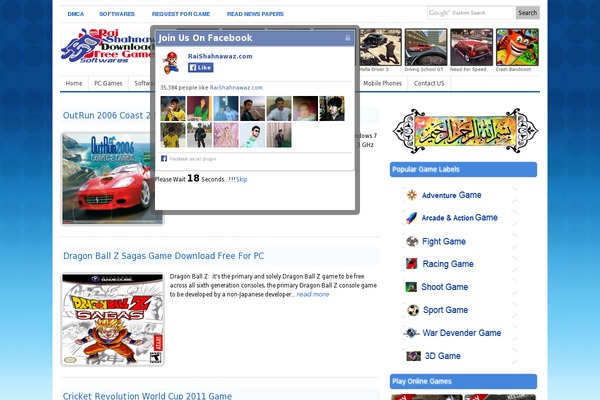Click the Mario avatar in the Facebook popup

point(171,62)
